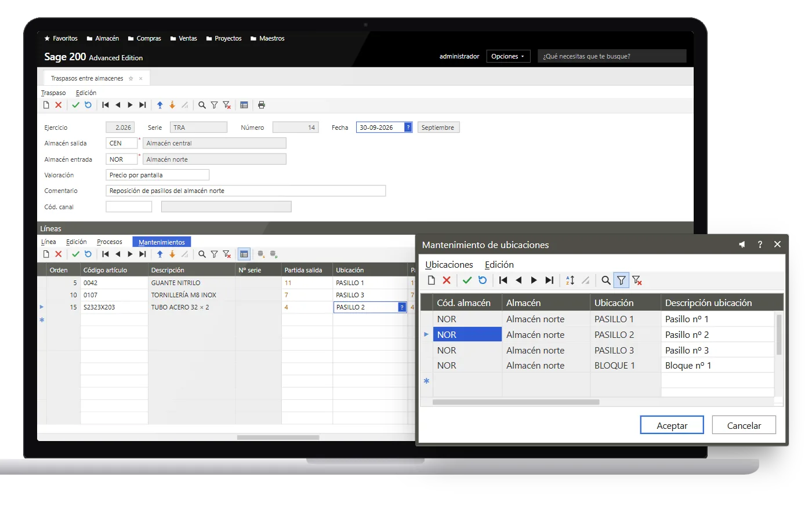Click the global search field
Image resolution: width=812 pixels, height=510 pixels.
612,56
